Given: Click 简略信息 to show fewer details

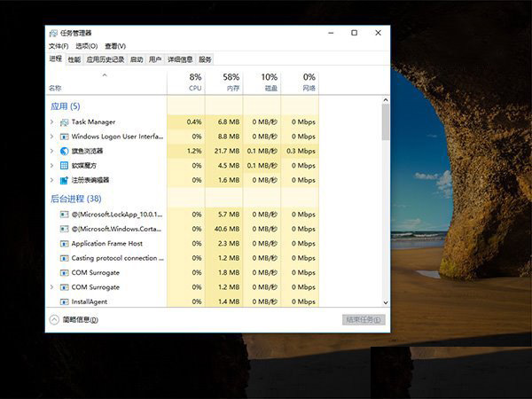Looking at the screenshot, I should tap(79, 319).
